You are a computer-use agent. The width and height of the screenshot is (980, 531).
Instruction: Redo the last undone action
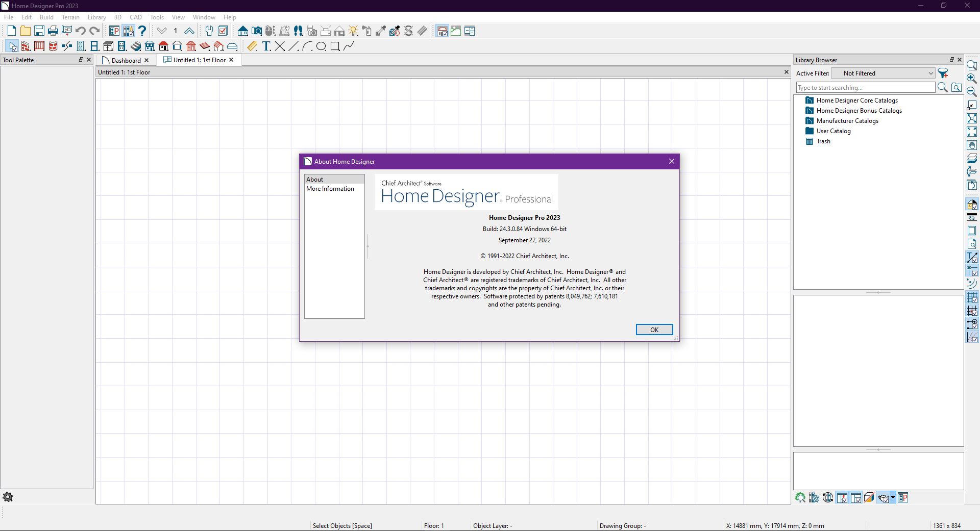coord(94,31)
